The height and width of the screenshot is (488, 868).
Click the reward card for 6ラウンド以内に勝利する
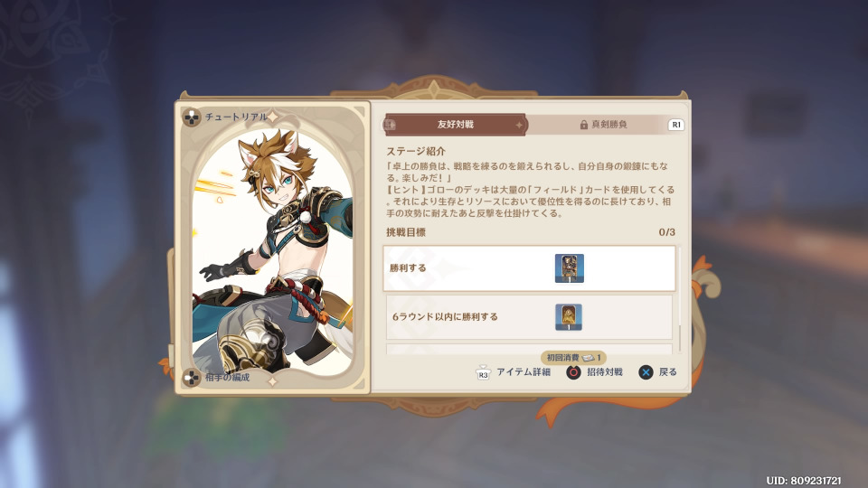click(569, 317)
